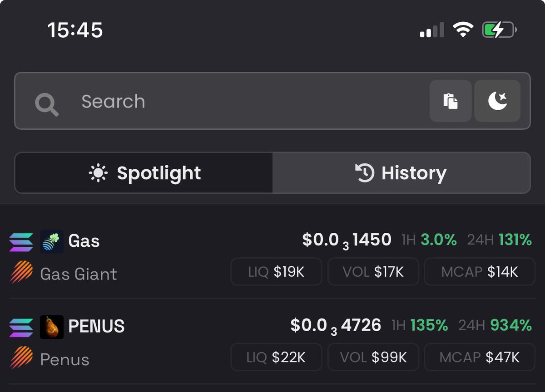The image size is (545, 392).
Task: Toggle dark mode with moon icon
Action: 497,101
